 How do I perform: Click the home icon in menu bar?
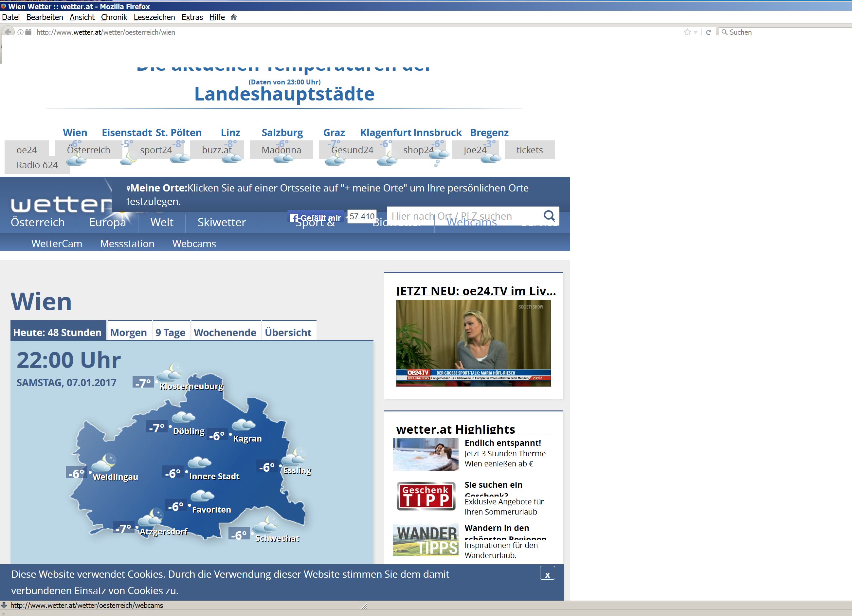pyautogui.click(x=234, y=17)
